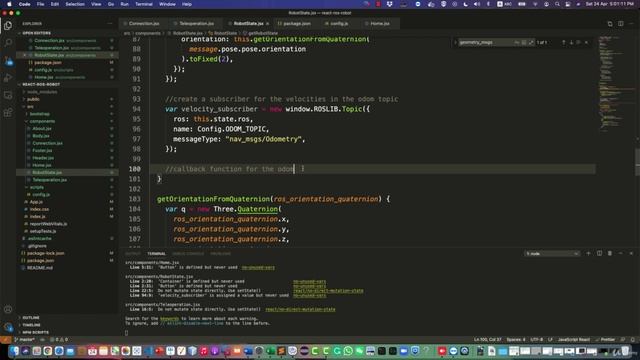640x360 pixels.
Task: Open README.md in the file tree
Action: point(40,268)
